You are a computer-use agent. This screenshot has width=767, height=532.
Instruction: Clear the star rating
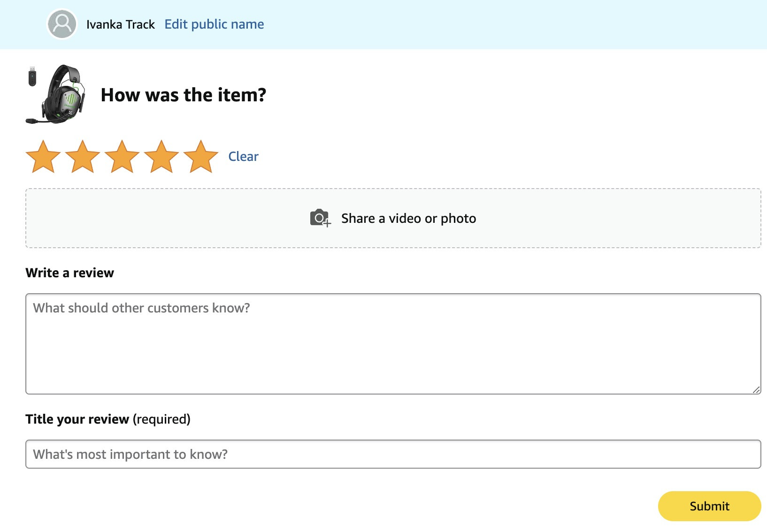(x=243, y=156)
